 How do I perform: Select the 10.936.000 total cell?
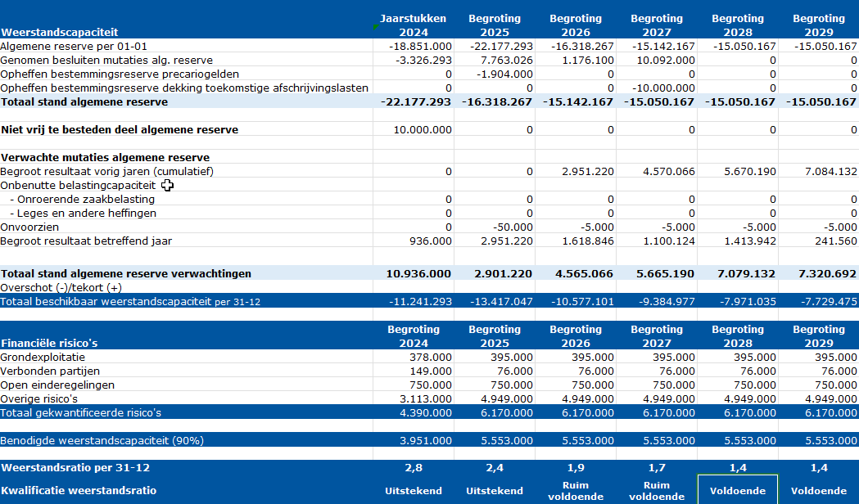418,273
